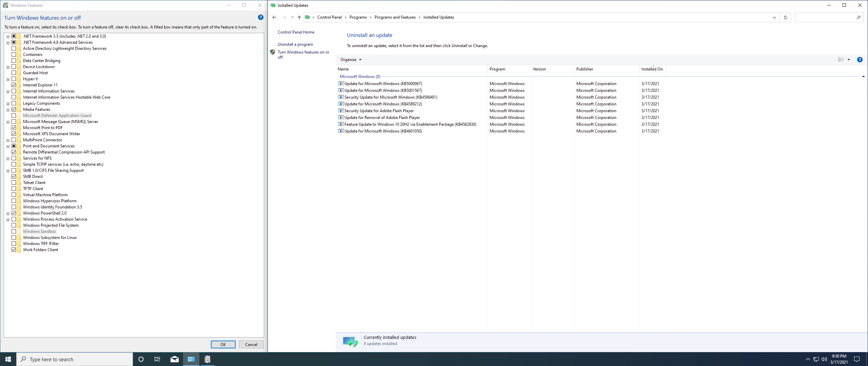Click the forward arrow in Installed Updates

(x=284, y=17)
